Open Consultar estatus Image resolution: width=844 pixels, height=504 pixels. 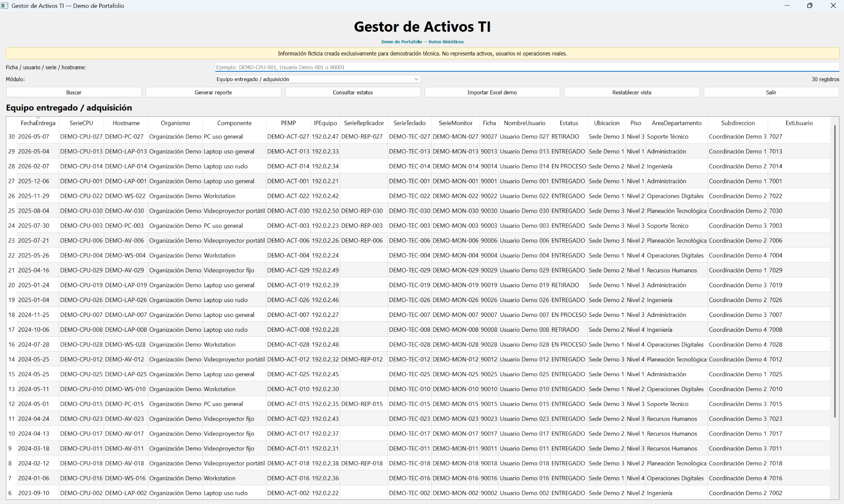[x=353, y=92]
